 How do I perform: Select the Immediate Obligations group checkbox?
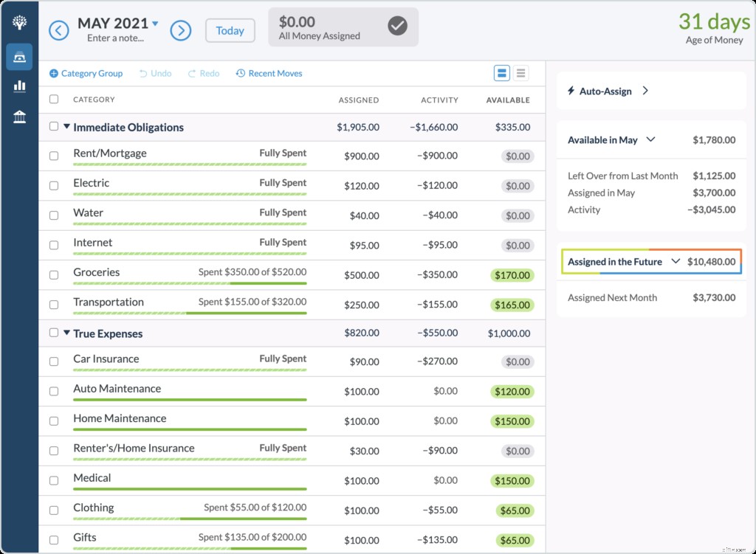pos(53,125)
